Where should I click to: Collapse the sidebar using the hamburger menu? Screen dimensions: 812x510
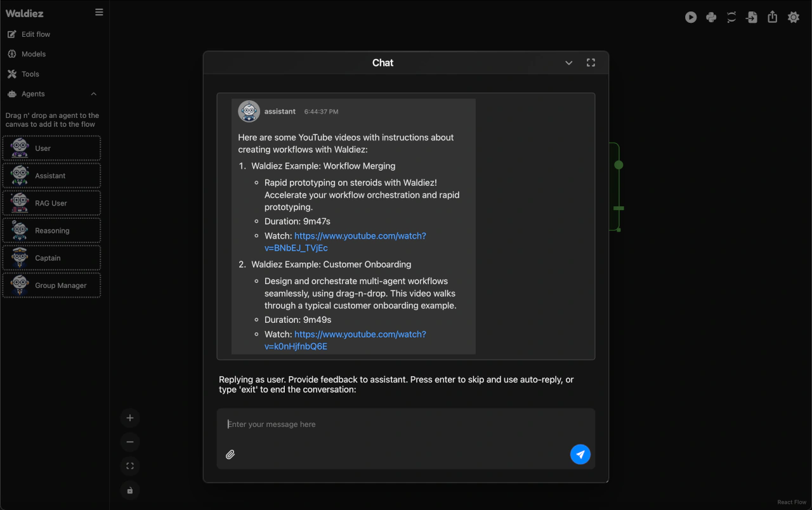99,12
